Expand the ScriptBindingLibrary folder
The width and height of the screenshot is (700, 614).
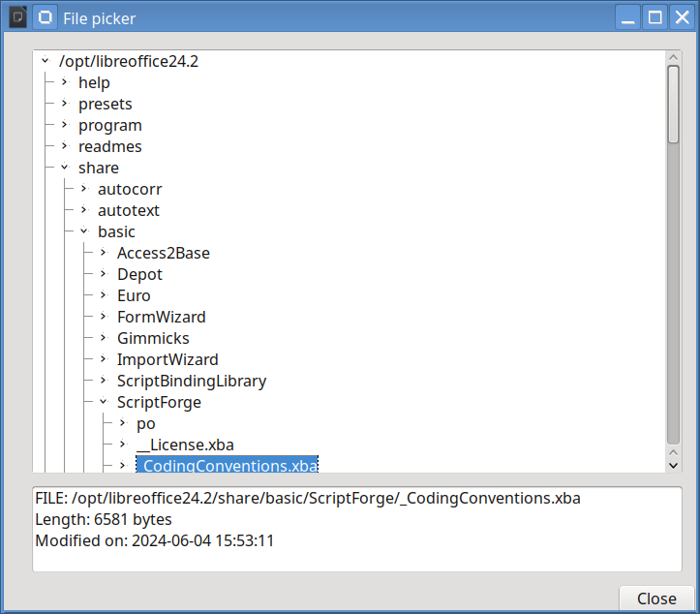[x=104, y=380]
